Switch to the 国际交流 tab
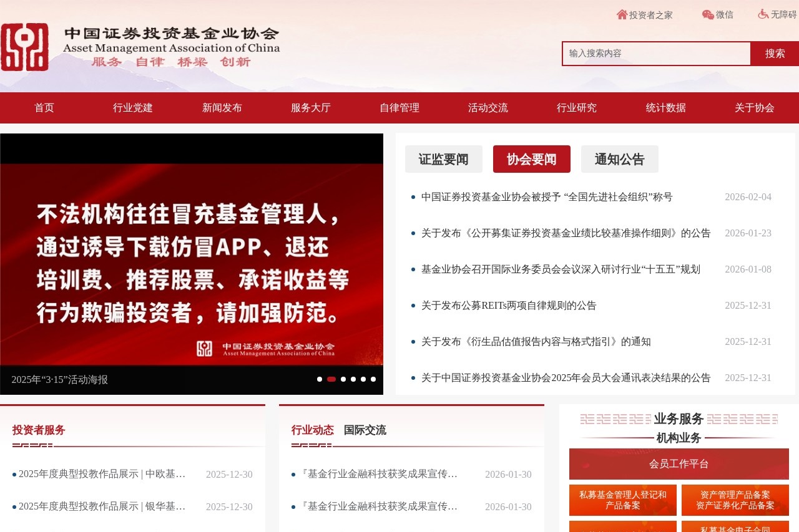The height and width of the screenshot is (532, 799). (x=365, y=430)
